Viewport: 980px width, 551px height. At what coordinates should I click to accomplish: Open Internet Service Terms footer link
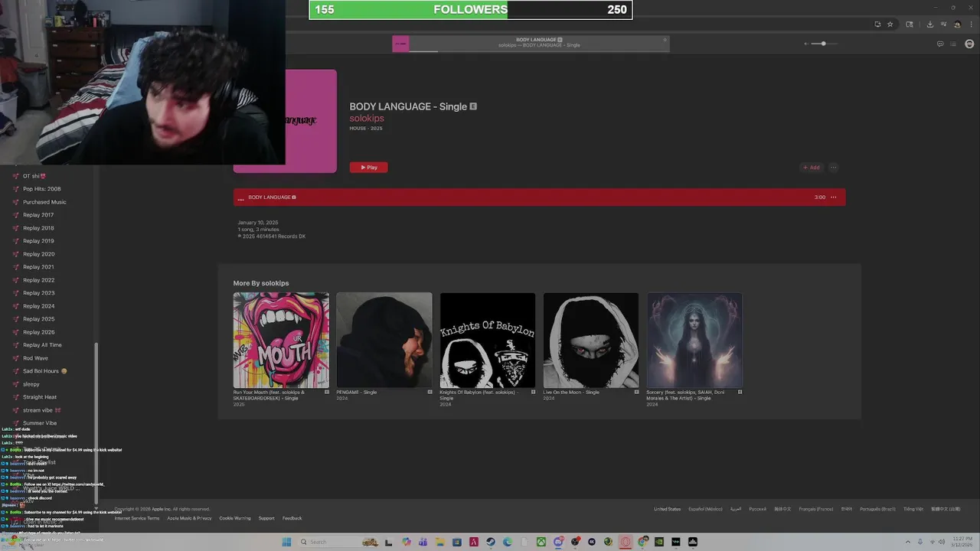pos(137,518)
